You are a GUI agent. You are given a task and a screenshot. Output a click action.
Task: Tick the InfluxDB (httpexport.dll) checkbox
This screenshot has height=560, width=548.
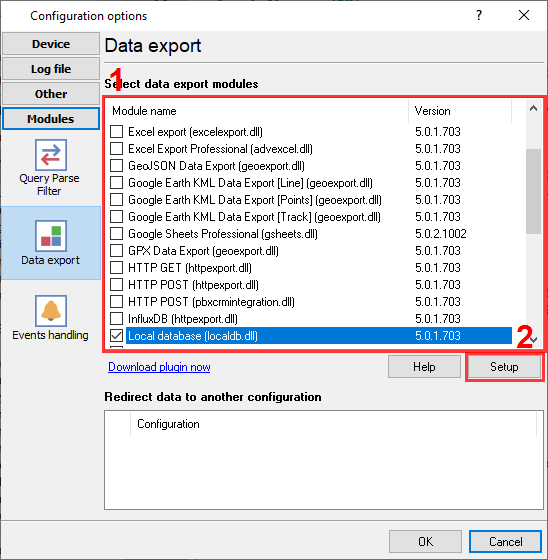point(116,319)
